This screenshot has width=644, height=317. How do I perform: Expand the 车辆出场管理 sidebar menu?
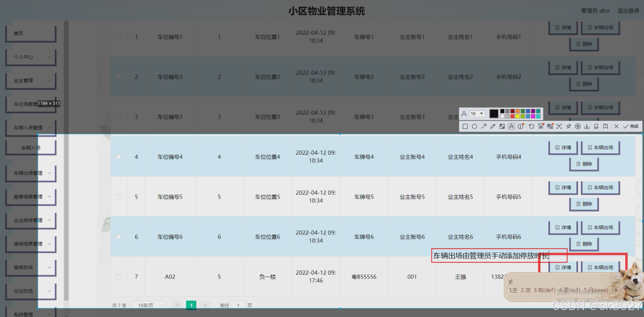coord(31,173)
